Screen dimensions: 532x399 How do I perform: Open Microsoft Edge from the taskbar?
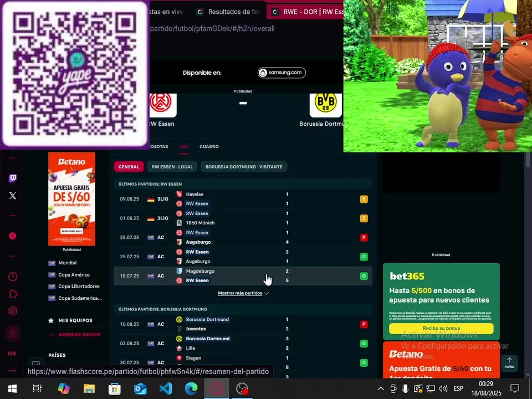pos(191,388)
